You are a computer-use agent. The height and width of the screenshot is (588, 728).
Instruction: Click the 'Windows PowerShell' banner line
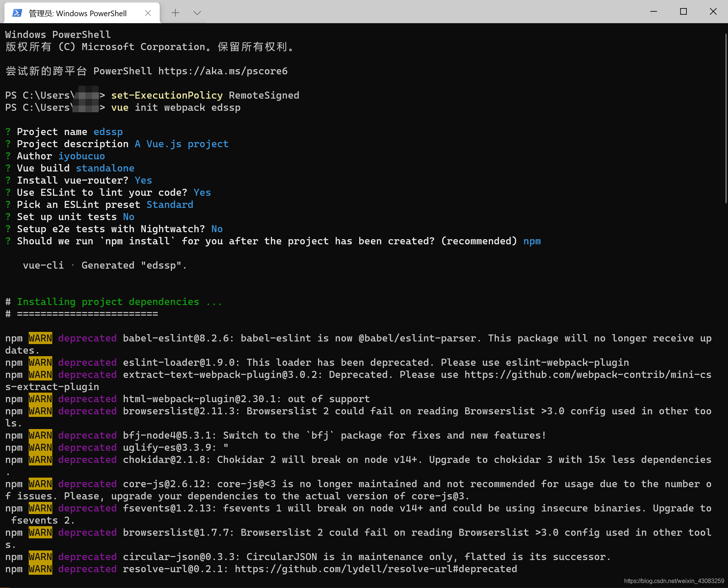(58, 35)
